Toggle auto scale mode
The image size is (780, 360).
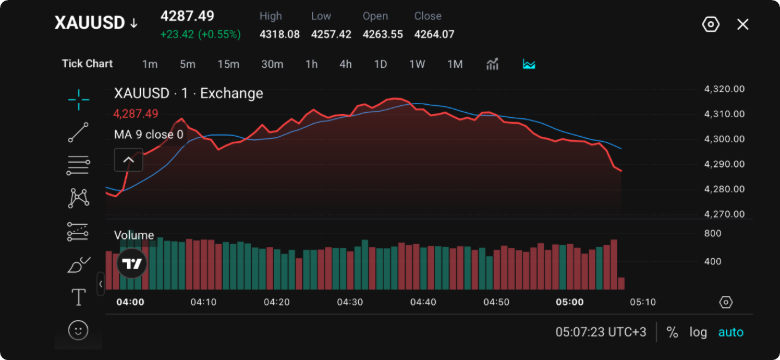731,332
